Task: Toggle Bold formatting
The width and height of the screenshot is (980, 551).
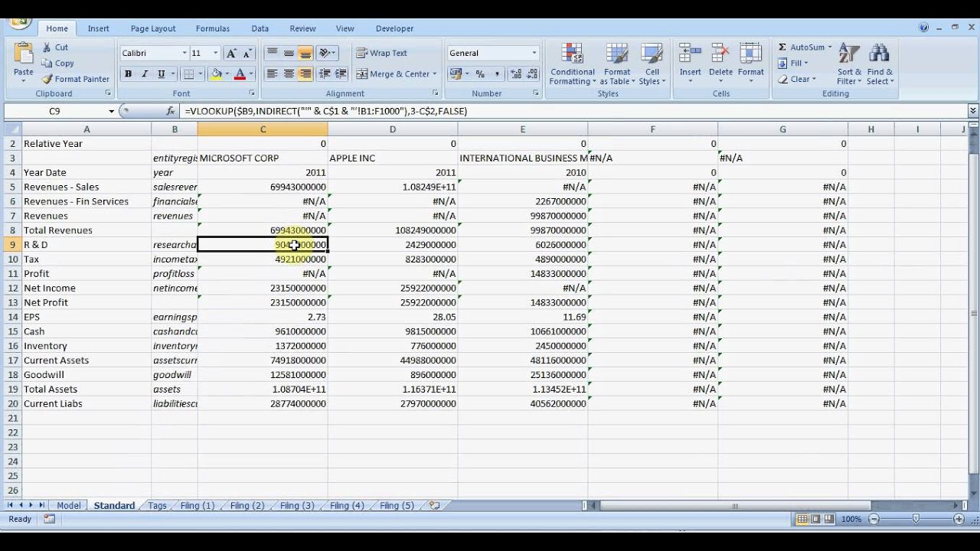Action: coord(128,74)
